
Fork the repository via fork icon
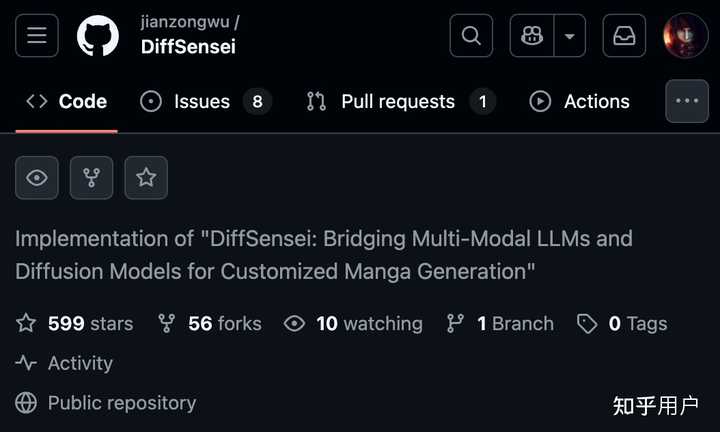pos(92,178)
